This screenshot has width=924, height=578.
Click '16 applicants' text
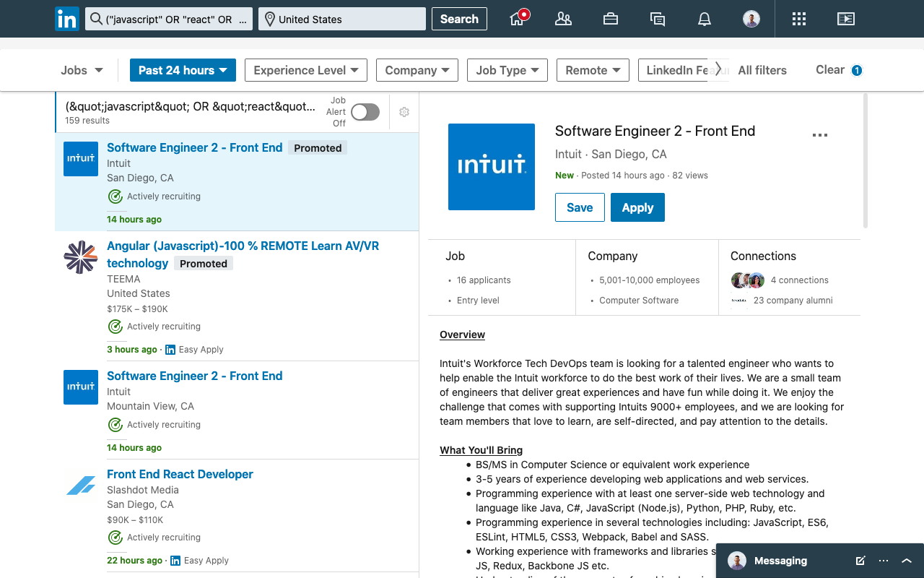tap(484, 280)
